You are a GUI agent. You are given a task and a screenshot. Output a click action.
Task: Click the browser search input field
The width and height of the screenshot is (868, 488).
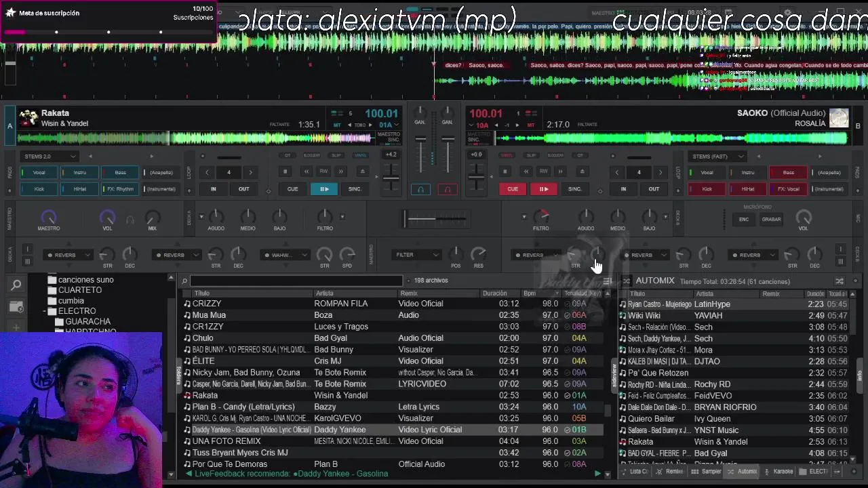tap(296, 281)
